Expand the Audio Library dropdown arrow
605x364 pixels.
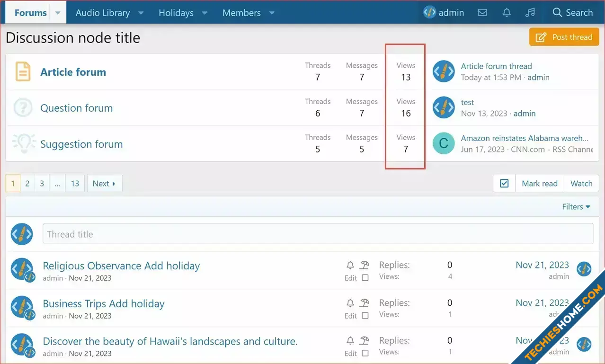[141, 13]
